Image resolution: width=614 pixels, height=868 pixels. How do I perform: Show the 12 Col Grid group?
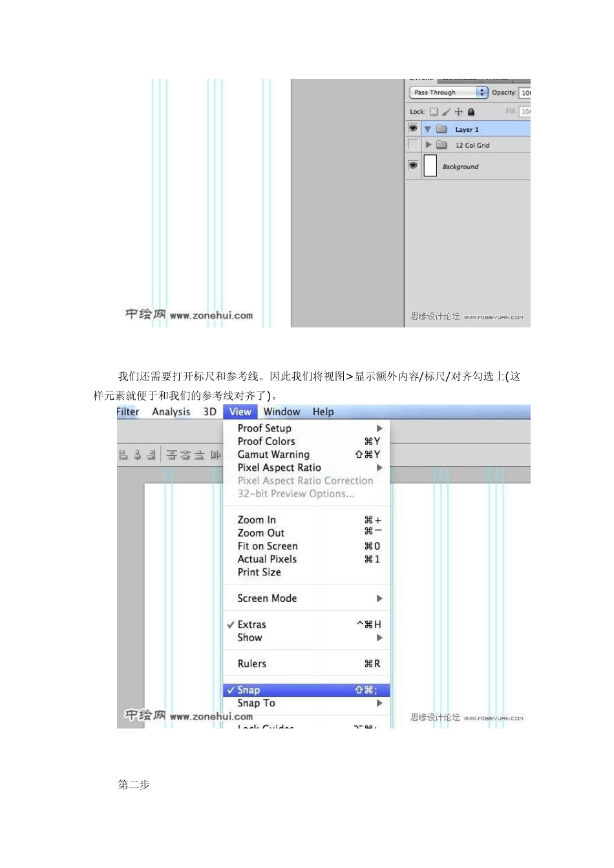(413, 145)
